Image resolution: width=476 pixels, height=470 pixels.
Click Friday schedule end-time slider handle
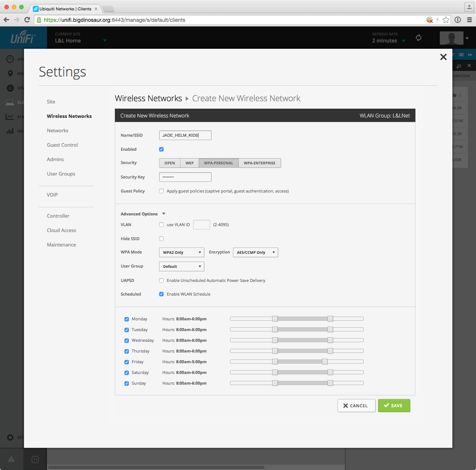[325, 362]
